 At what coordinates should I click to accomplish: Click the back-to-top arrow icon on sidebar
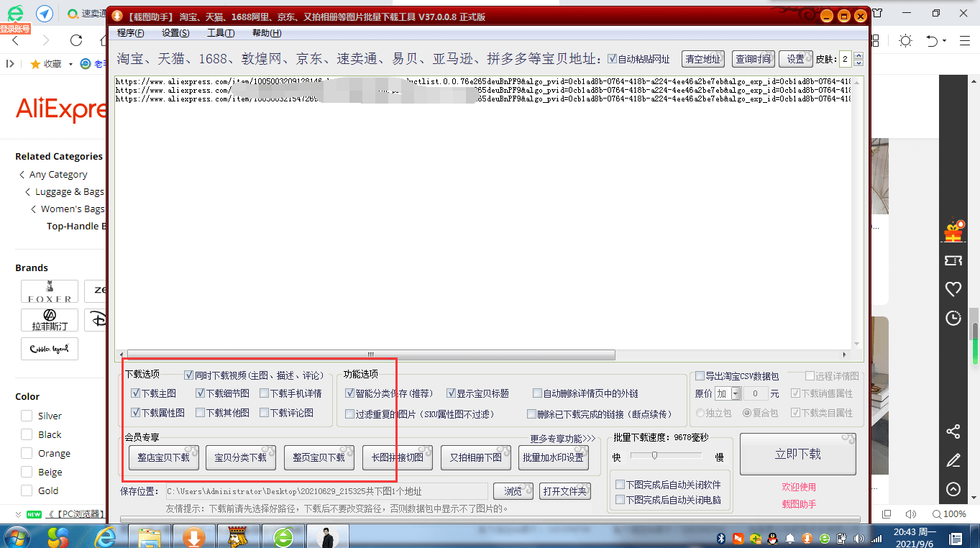click(x=953, y=489)
